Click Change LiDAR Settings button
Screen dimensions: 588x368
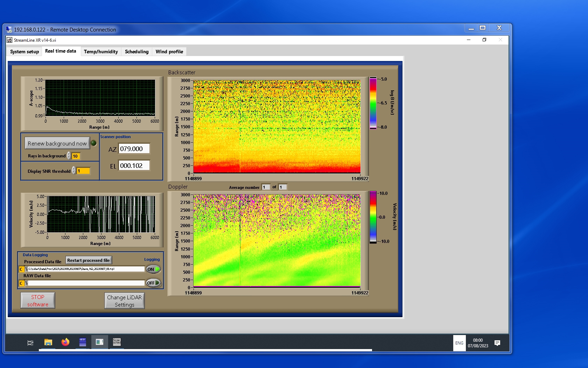pyautogui.click(x=124, y=301)
